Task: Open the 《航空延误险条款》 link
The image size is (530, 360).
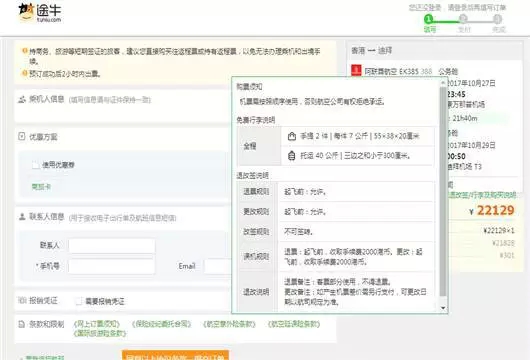Action: pyautogui.click(x=294, y=324)
